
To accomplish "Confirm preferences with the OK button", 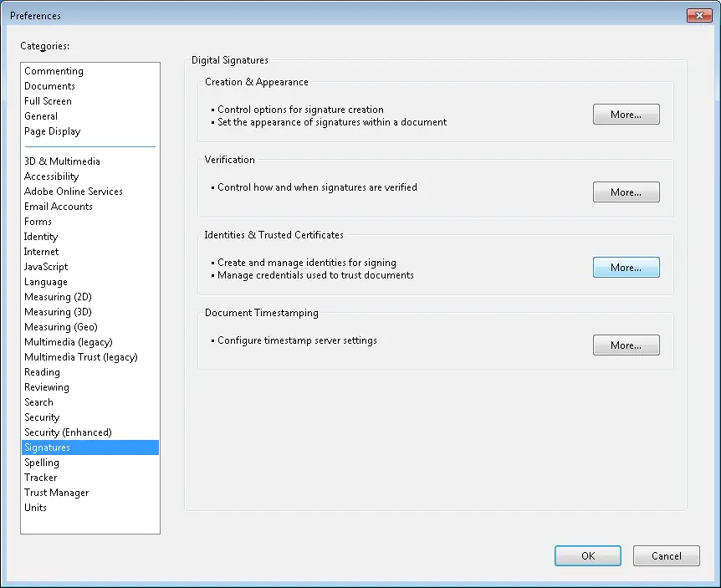I will pos(588,556).
